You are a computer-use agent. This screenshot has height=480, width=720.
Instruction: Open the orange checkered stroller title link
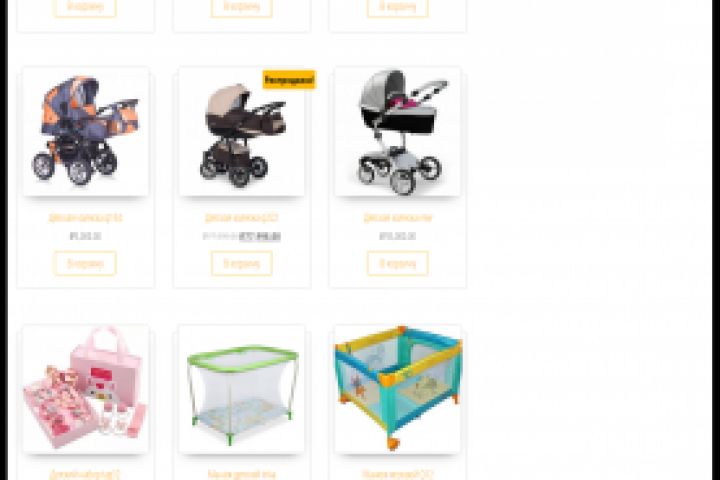pos(85,217)
